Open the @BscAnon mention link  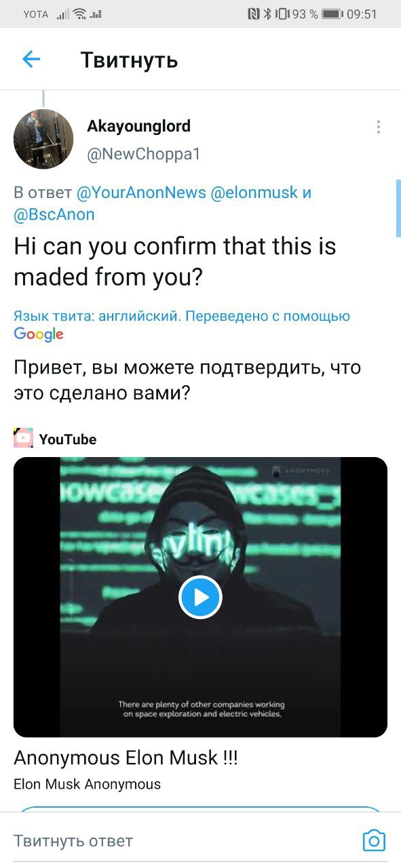point(54,215)
